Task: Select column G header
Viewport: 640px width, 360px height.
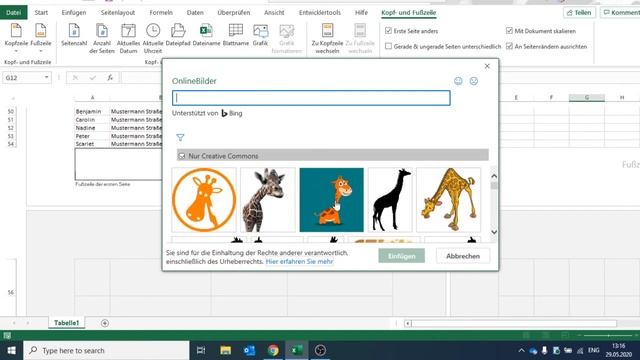Action: click(x=587, y=98)
